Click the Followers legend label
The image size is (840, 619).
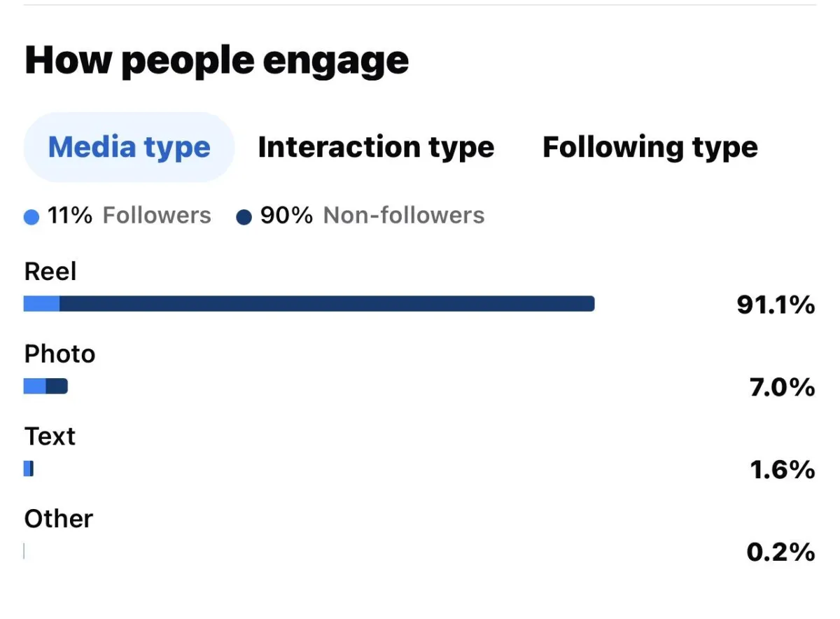point(157,216)
